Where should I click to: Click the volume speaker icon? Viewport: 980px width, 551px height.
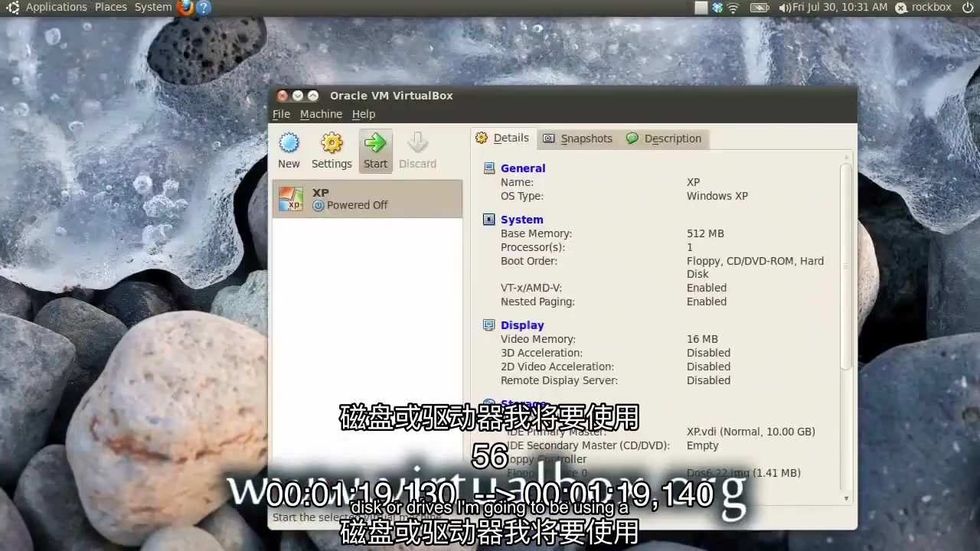pyautogui.click(x=785, y=8)
